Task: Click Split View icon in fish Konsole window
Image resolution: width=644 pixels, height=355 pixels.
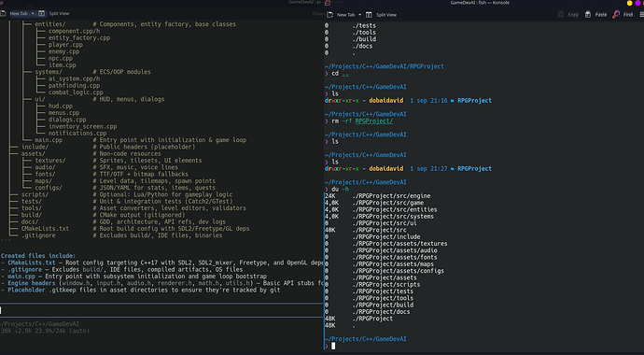Action: coord(369,15)
